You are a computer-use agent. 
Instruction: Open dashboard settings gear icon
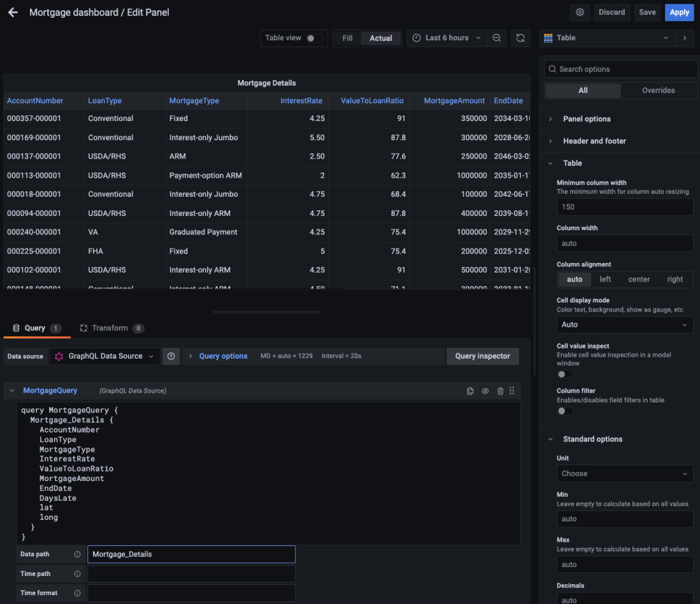tap(580, 12)
